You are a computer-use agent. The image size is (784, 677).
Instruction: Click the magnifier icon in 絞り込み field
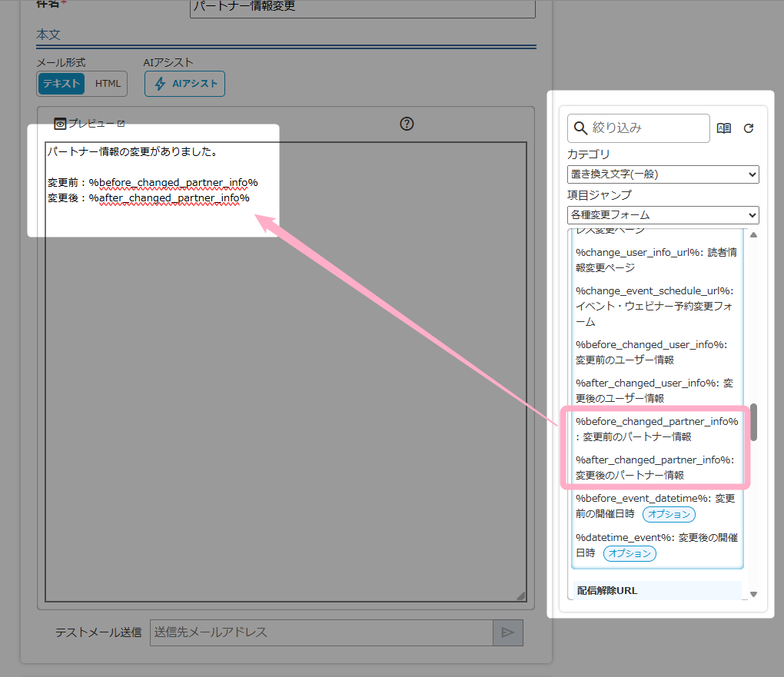pyautogui.click(x=581, y=128)
